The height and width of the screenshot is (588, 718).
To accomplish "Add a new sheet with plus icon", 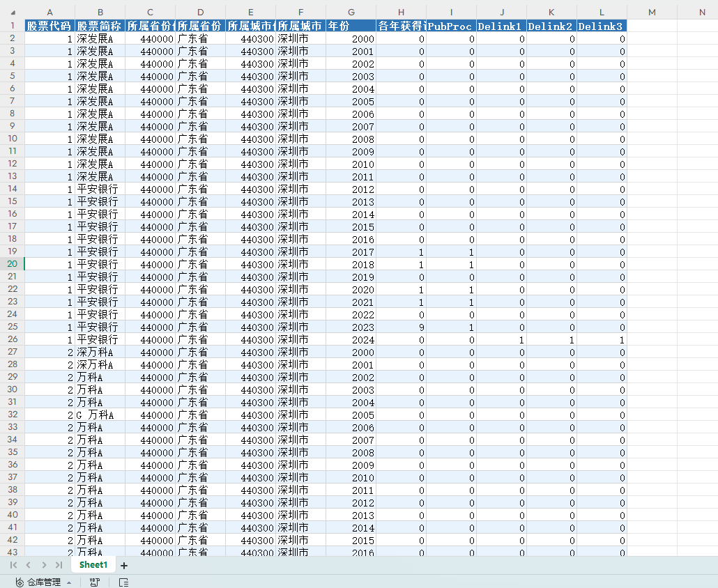I will tap(123, 566).
